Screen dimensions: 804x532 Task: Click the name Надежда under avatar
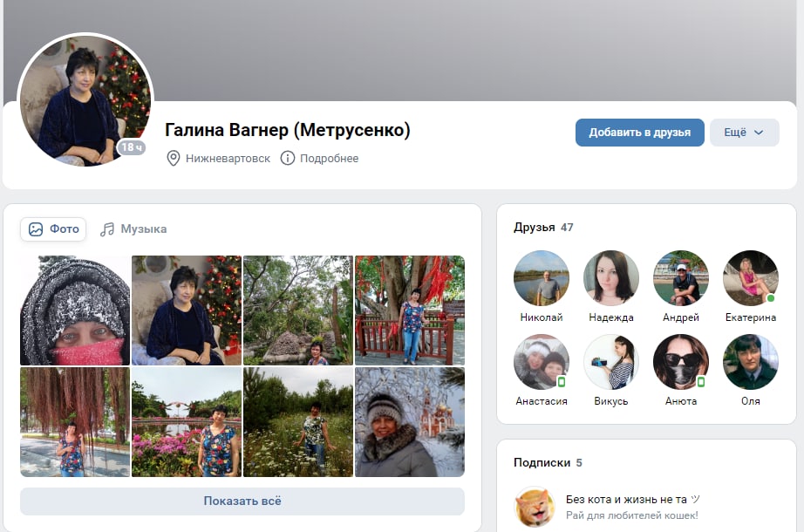[x=611, y=317]
